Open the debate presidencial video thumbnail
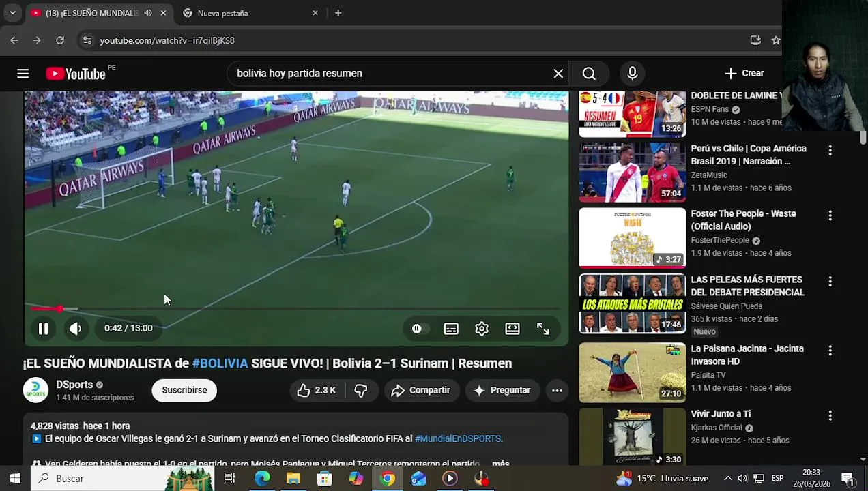The width and height of the screenshot is (868, 491). tap(632, 303)
